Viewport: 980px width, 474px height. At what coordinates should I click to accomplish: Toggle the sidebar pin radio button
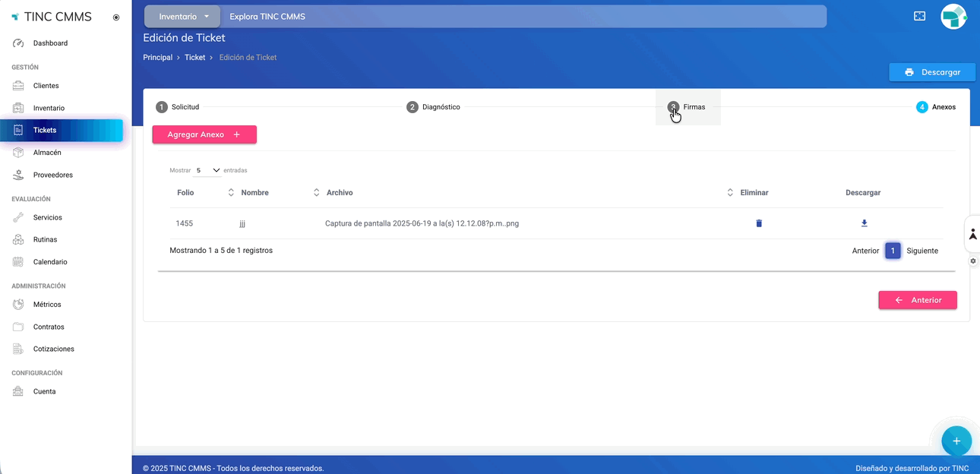116,17
